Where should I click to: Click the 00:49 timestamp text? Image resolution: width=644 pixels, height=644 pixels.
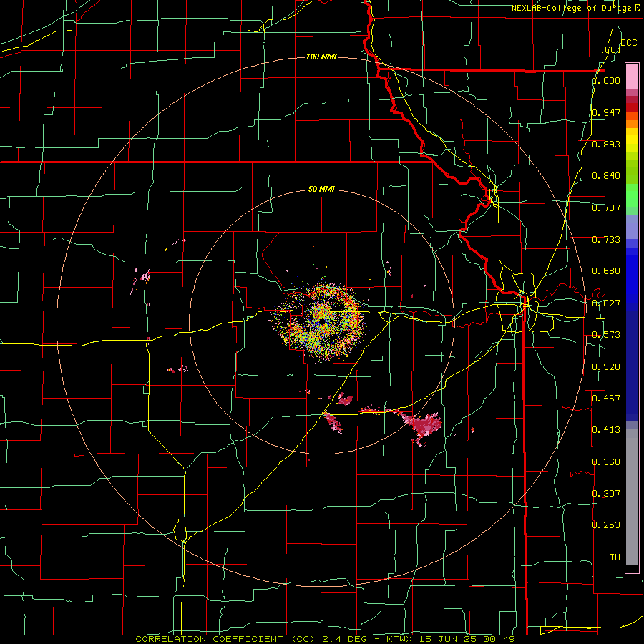(x=499, y=639)
